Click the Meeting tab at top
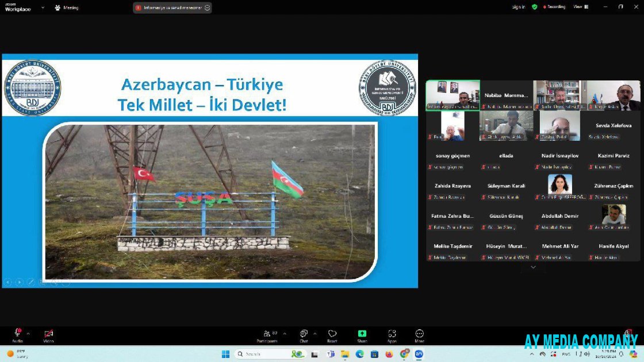This screenshot has width=644, height=362. click(x=67, y=7)
